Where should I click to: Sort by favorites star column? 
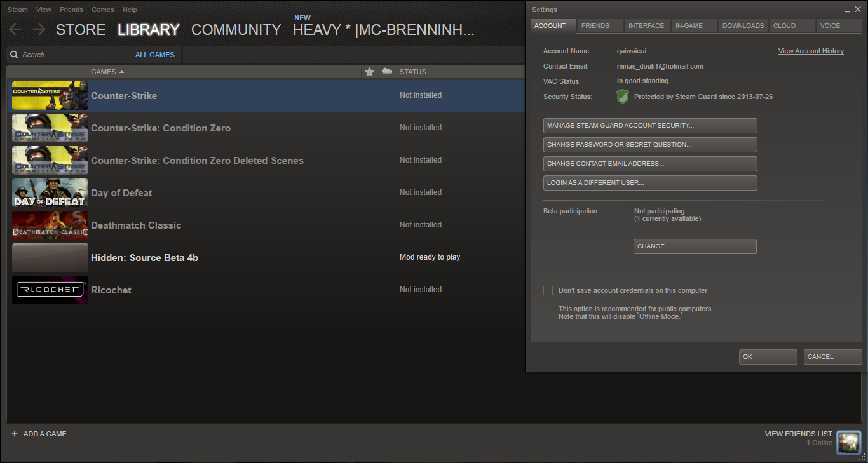click(x=369, y=72)
